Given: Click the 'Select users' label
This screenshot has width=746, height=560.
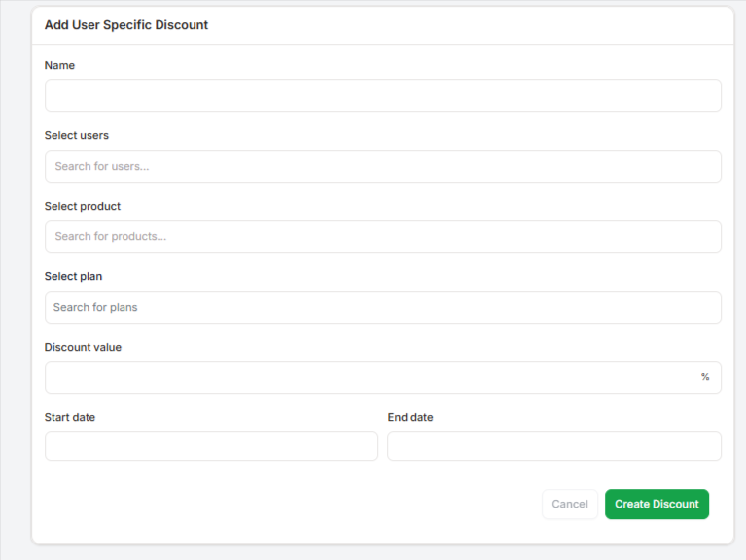Looking at the screenshot, I should (x=77, y=135).
